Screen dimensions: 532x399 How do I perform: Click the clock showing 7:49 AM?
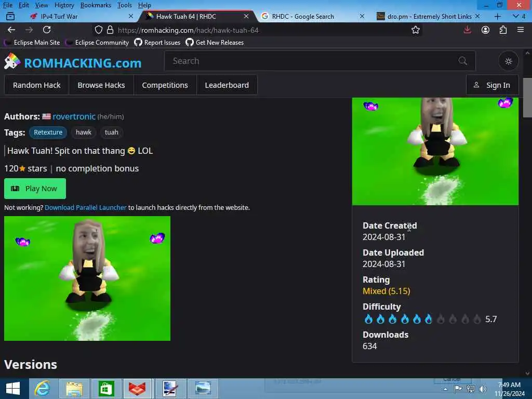(509, 385)
